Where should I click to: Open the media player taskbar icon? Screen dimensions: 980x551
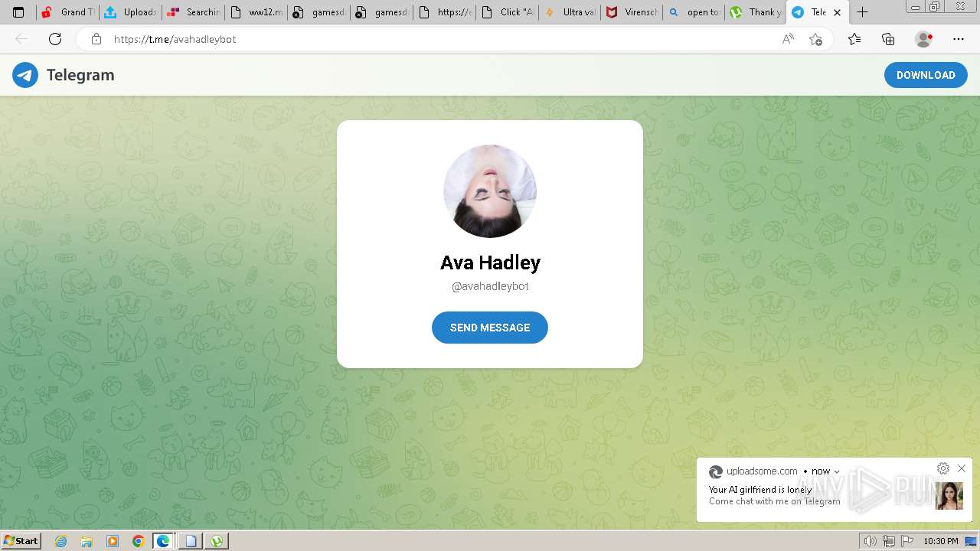point(113,541)
